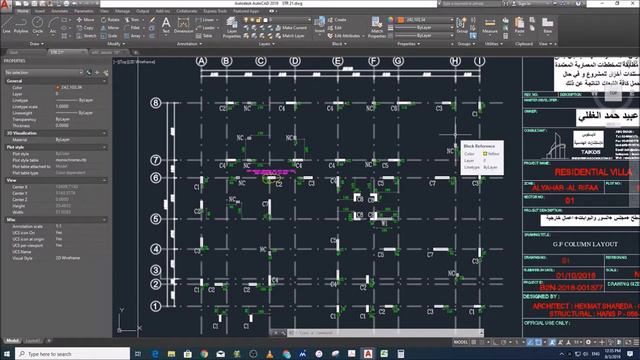Viewport: 640px width, 360px height.
Task: Click new drawing tab plus button
Action: (x=136, y=52)
